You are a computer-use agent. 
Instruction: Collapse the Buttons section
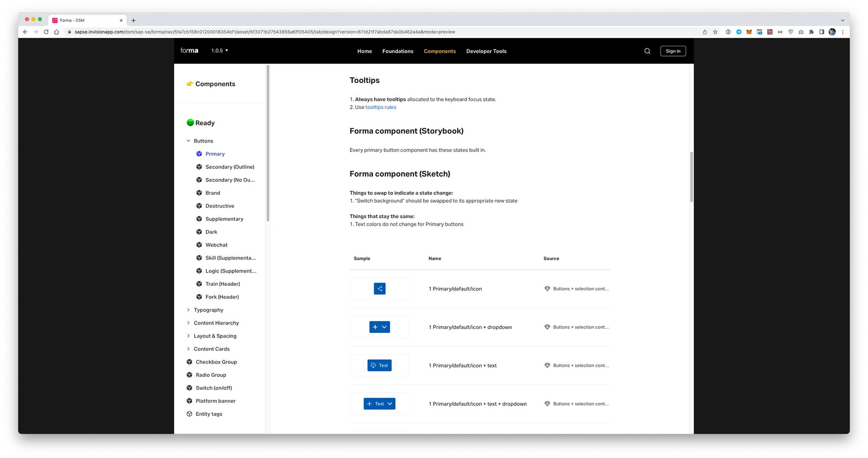tap(189, 141)
